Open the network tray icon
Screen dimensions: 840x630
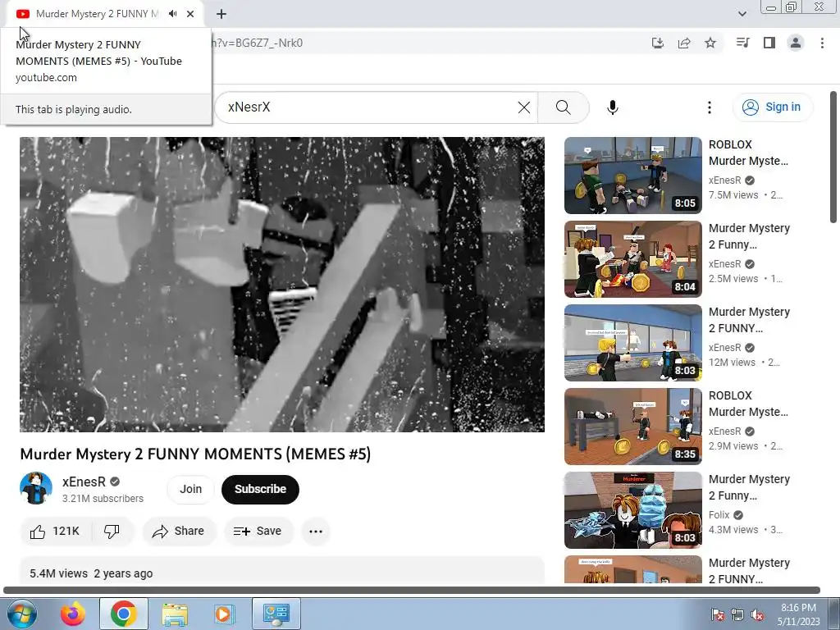pyautogui.click(x=737, y=615)
